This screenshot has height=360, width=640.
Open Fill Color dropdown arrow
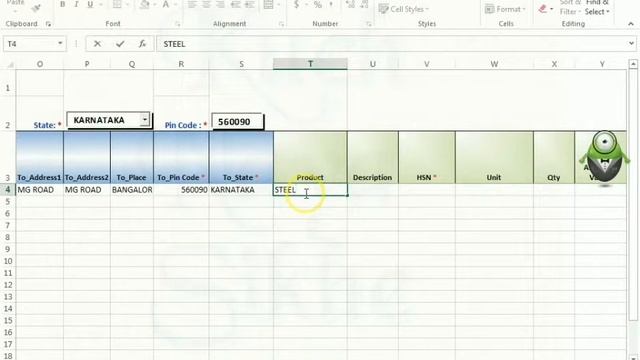[x=154, y=4]
